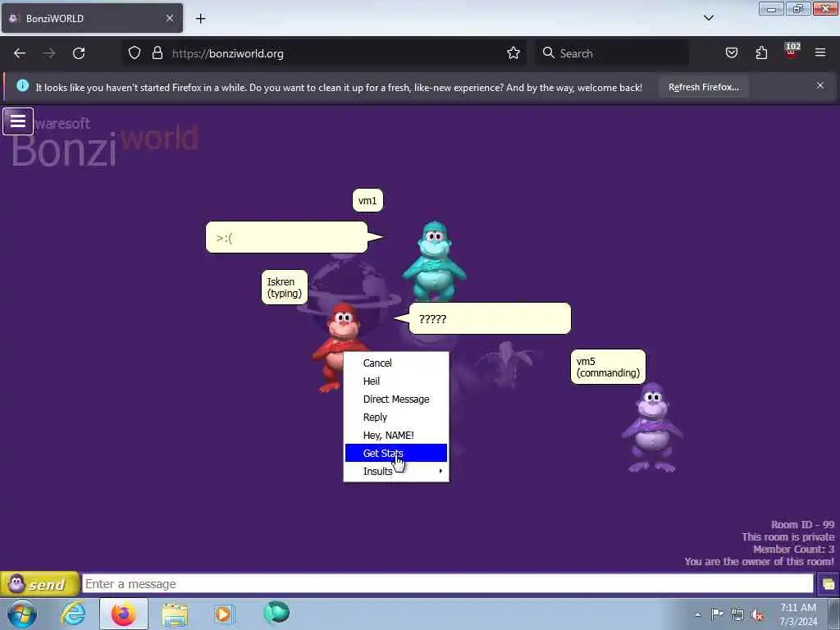Select Direct Message in the context menu
Image resolution: width=840 pixels, height=630 pixels.
click(x=396, y=399)
